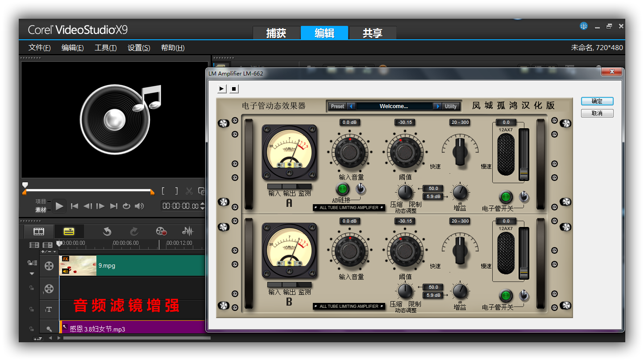644x361 pixels.
Task: Switch to Storyboard view in timeline toolbar
Action: (39, 231)
